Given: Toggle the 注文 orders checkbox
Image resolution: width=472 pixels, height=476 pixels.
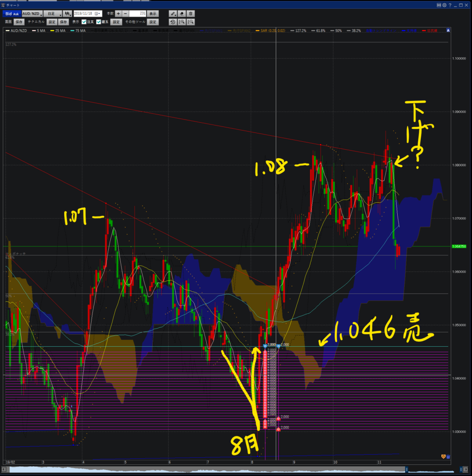Looking at the screenshot, I should coord(84,22).
